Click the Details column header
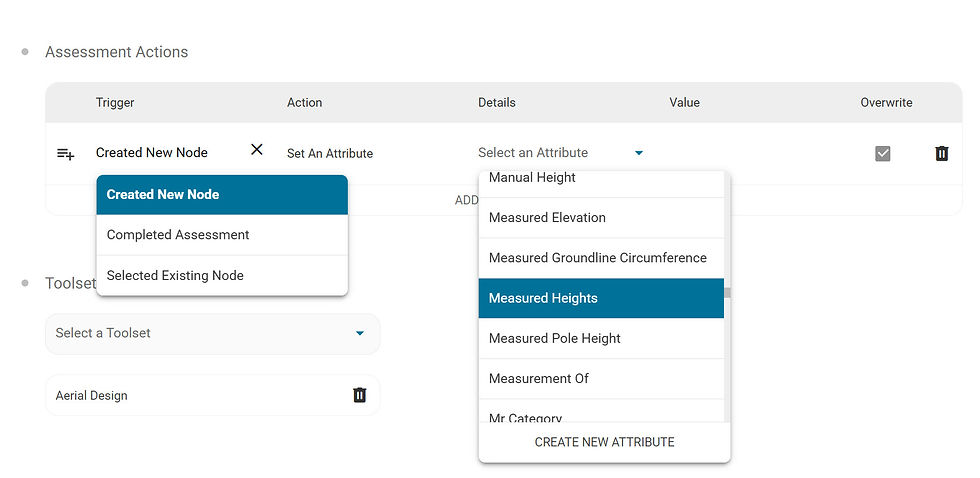The width and height of the screenshot is (980, 478). pos(497,102)
